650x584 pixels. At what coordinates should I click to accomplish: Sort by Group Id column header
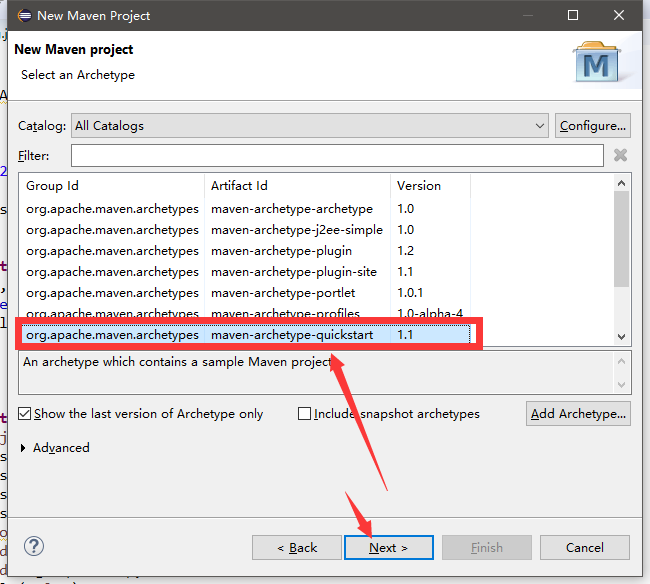click(111, 186)
